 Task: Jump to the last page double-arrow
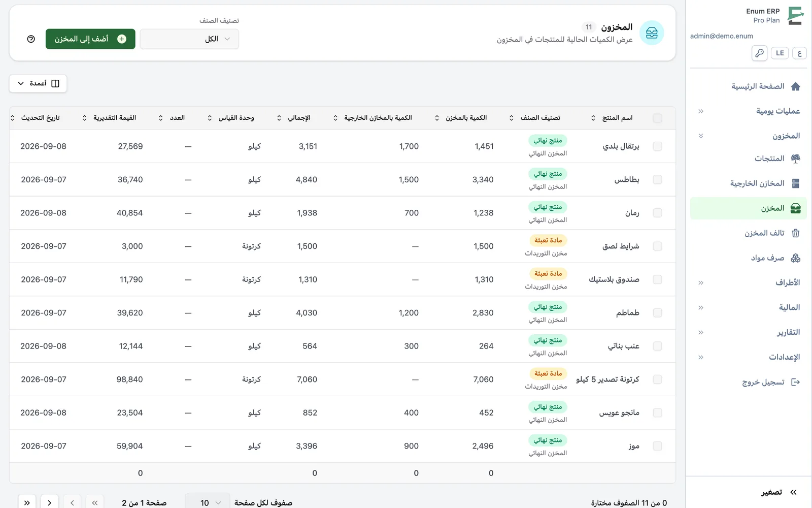tap(27, 502)
